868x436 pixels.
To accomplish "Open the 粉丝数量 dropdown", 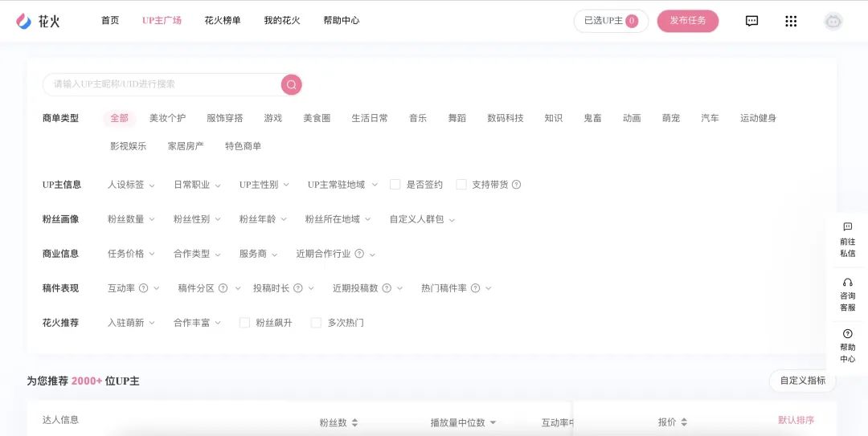I will point(131,219).
